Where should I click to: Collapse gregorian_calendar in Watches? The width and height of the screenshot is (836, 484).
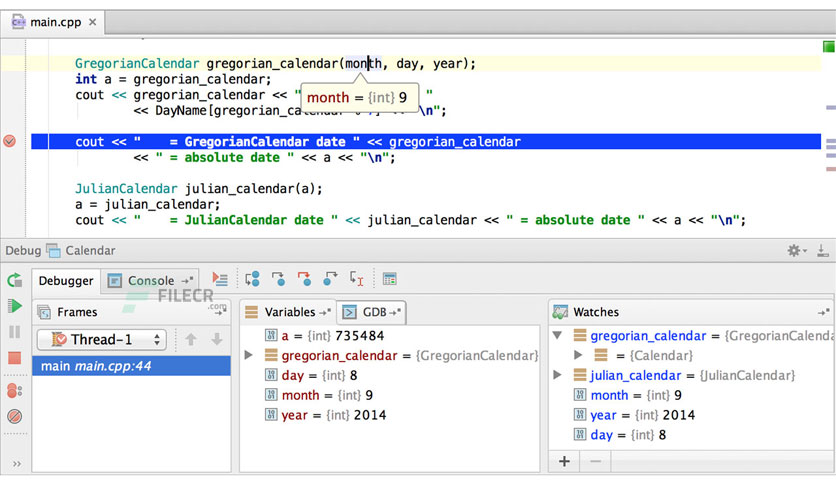tap(558, 335)
